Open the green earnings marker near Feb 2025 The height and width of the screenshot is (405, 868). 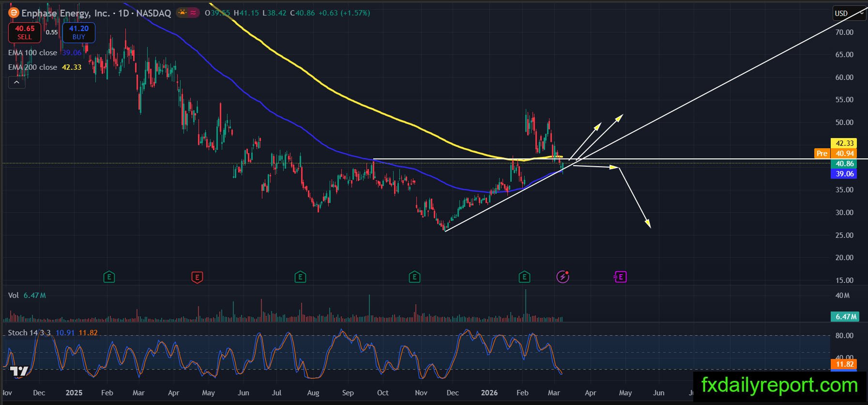(109, 277)
